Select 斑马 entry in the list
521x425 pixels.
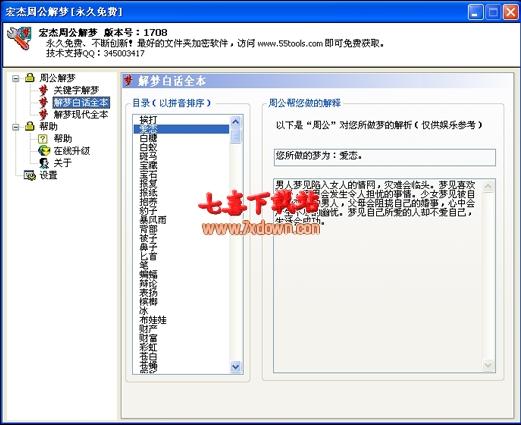(148, 156)
